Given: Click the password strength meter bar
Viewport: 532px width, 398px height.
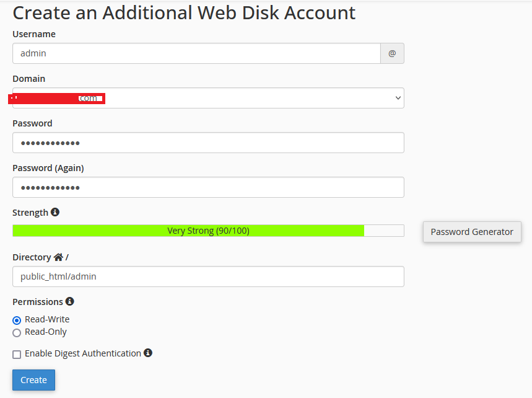Looking at the screenshot, I should click(x=208, y=231).
